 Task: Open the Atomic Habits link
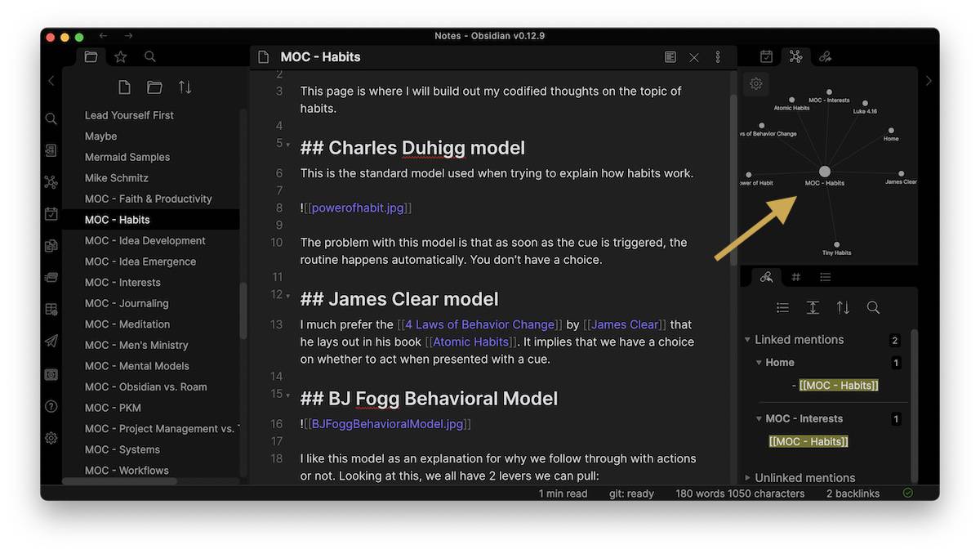click(473, 342)
